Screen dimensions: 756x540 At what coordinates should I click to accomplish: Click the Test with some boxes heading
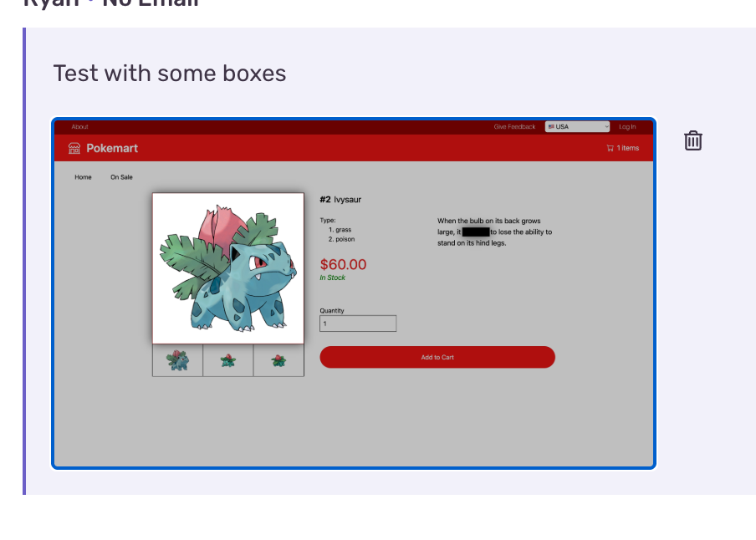click(170, 74)
